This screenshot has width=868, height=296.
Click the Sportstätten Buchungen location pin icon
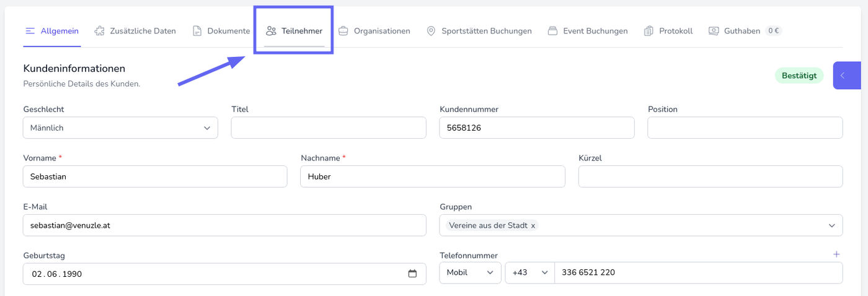pos(431,31)
